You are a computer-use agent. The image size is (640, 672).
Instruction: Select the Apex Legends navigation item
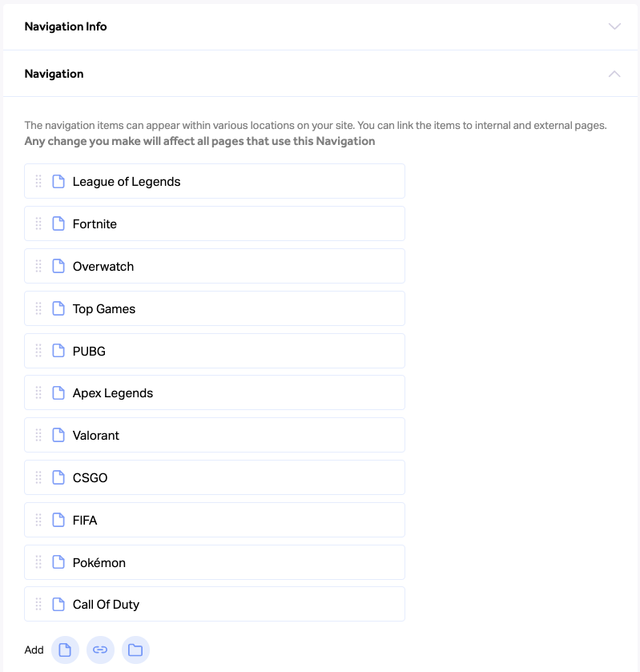[215, 392]
